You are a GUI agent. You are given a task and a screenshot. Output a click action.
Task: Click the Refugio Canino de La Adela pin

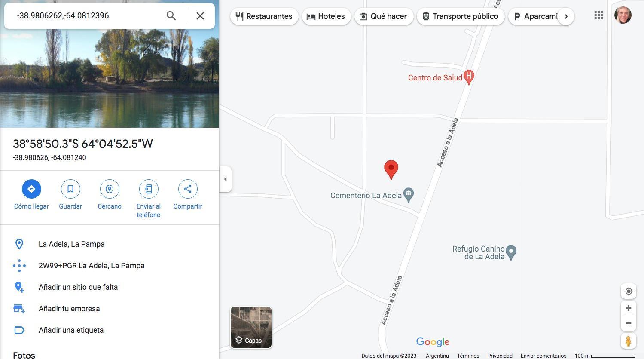tap(511, 252)
